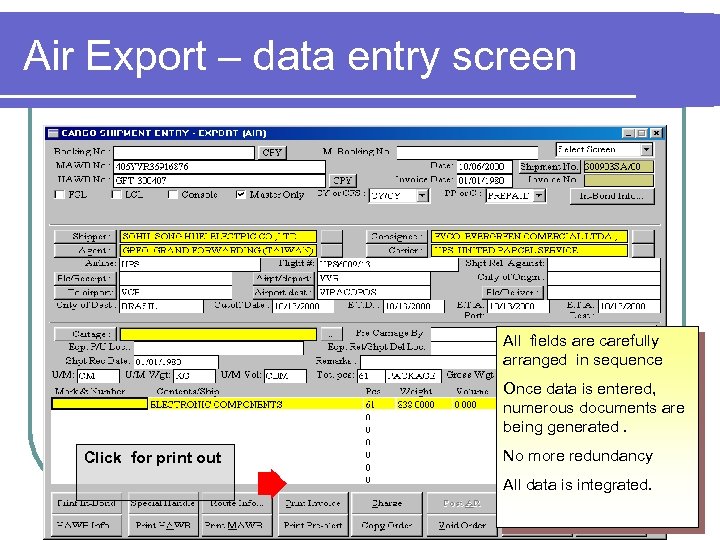Click the Airport dest button

(284, 292)
